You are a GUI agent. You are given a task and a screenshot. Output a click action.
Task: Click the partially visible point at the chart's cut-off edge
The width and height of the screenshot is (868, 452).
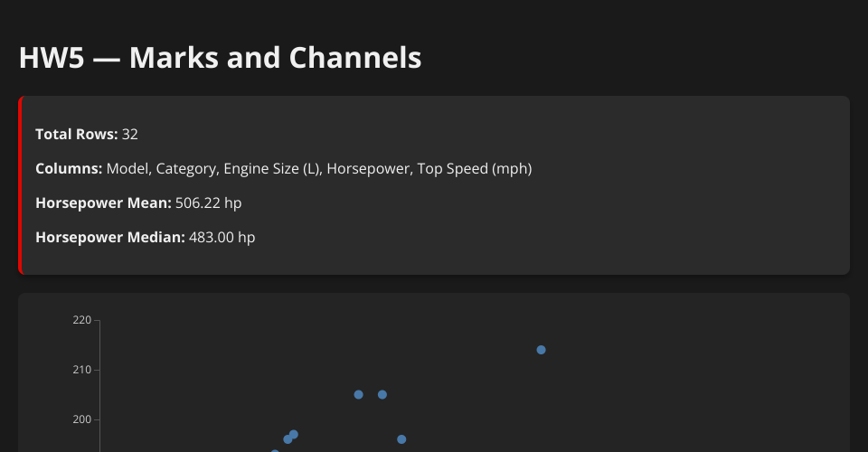275,451
